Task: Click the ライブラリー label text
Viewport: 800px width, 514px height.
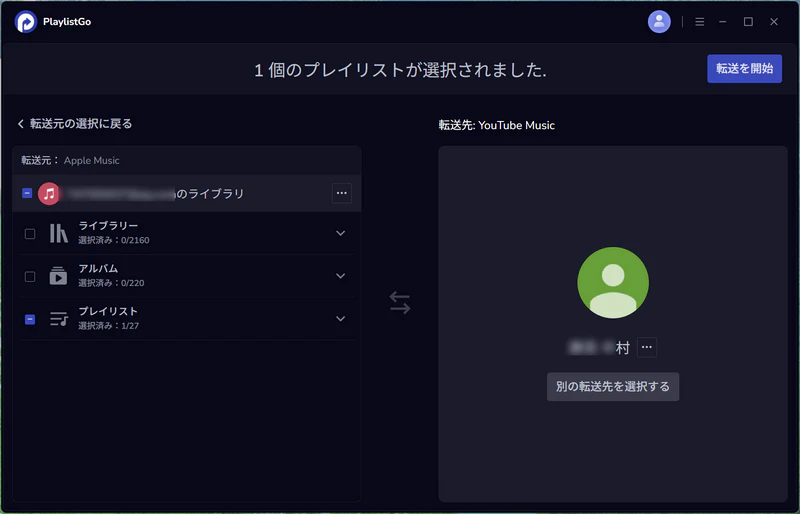Action: (108, 226)
